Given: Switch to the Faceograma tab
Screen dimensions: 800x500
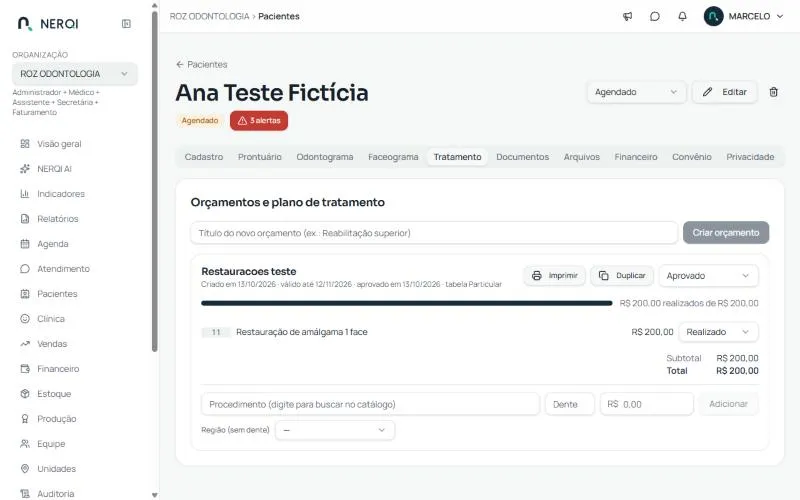Looking at the screenshot, I should click(393, 157).
